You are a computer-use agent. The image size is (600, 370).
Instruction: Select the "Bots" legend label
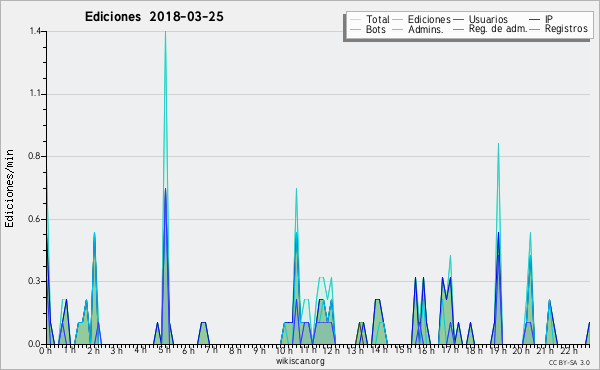(x=376, y=29)
